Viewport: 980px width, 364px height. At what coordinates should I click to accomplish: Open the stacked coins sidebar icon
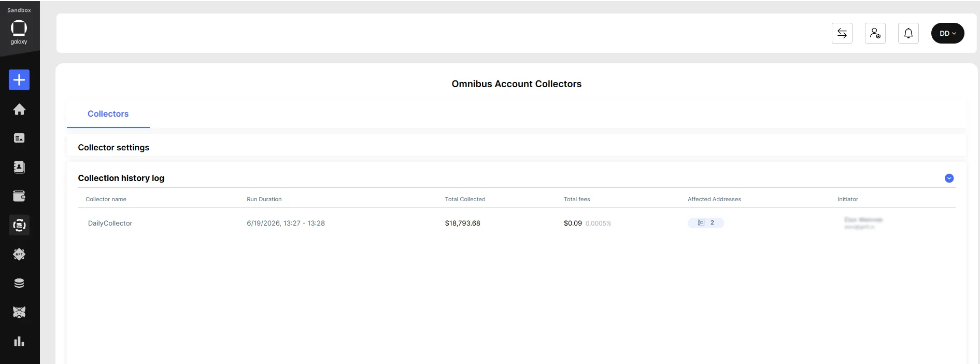pos(19,283)
